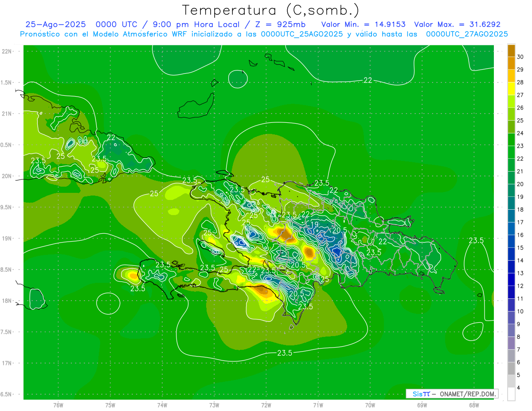Viewport: 532px width, 411px height.
Task: Click legend swatch between 5 and 6
Action: pyautogui.click(x=511, y=368)
